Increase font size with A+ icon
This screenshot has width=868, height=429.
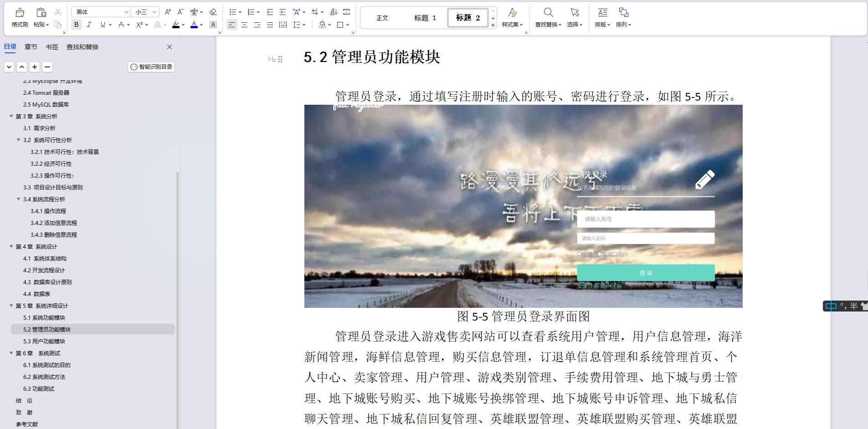click(168, 12)
